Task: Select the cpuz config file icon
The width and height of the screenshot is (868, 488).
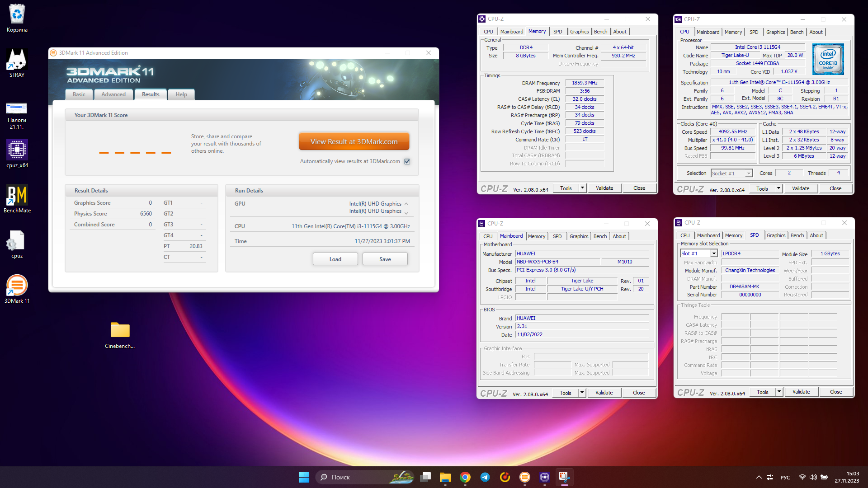Action: pyautogui.click(x=17, y=244)
